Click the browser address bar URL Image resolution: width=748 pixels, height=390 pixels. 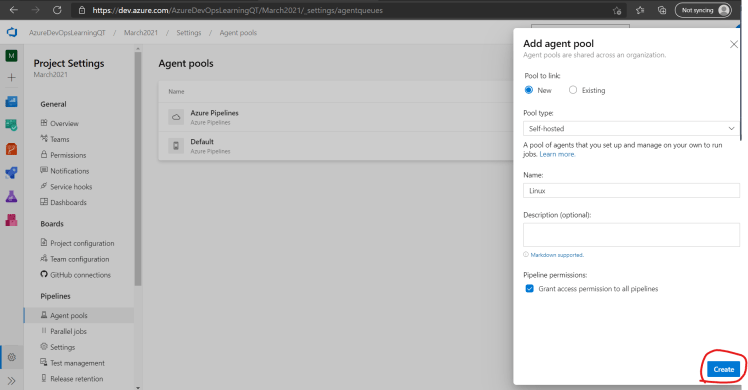[x=238, y=10]
